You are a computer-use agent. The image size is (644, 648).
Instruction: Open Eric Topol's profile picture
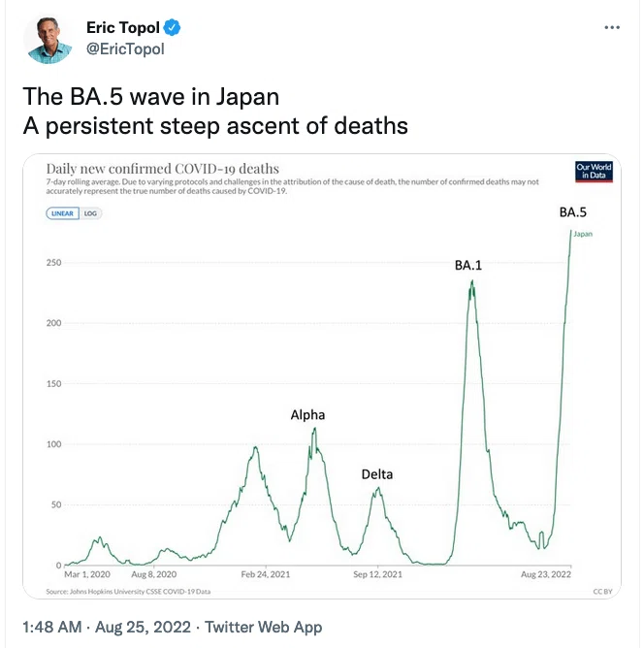coord(48,40)
